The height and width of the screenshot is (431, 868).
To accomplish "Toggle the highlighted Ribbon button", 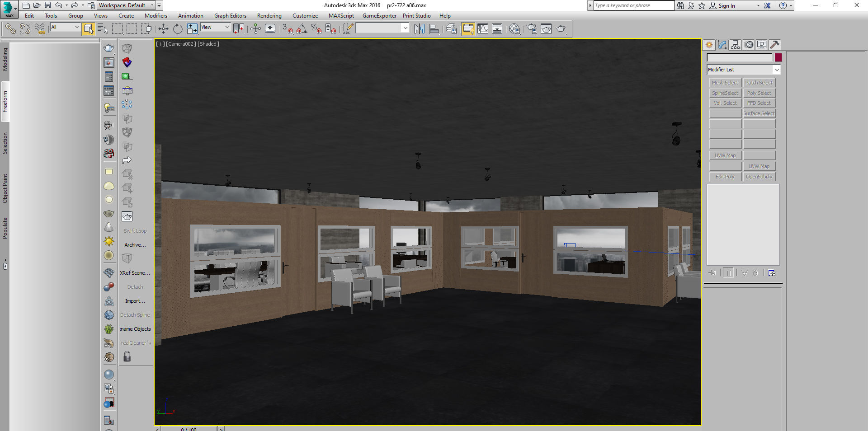I will coord(468,29).
